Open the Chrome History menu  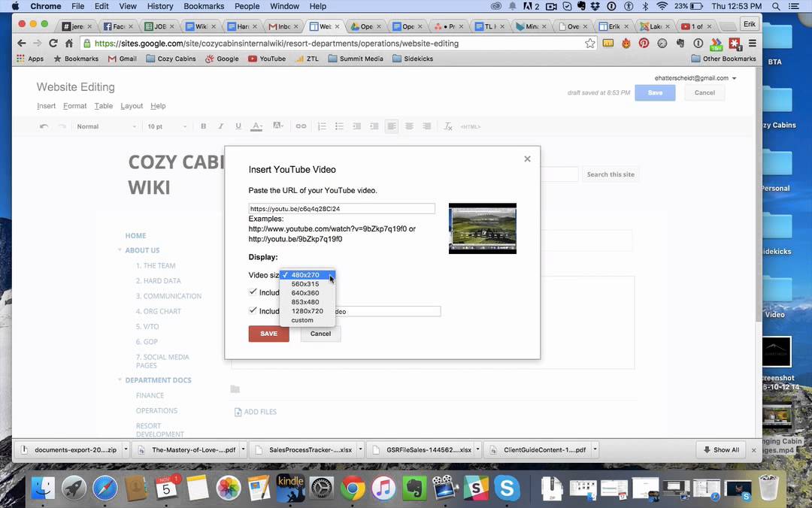pyautogui.click(x=160, y=6)
